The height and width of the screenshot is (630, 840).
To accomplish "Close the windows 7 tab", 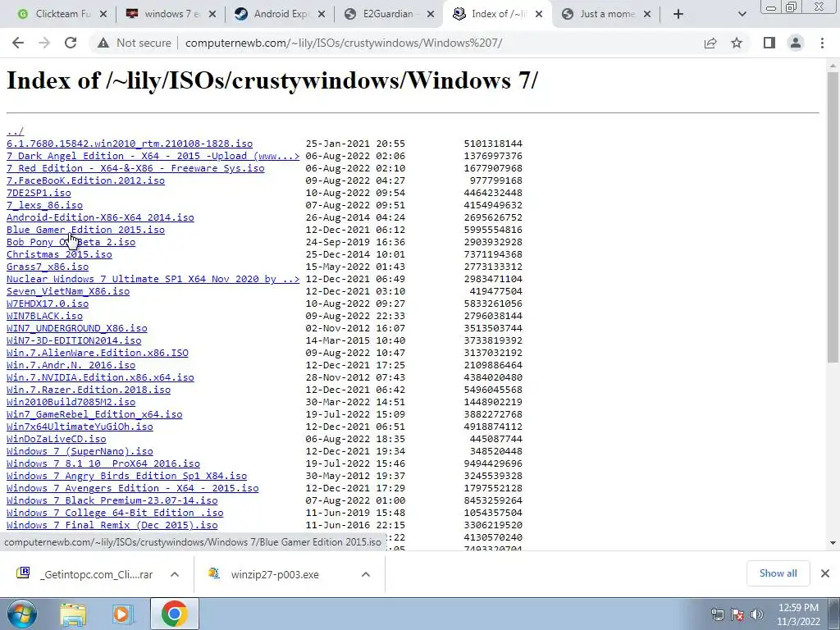I will tap(212, 14).
